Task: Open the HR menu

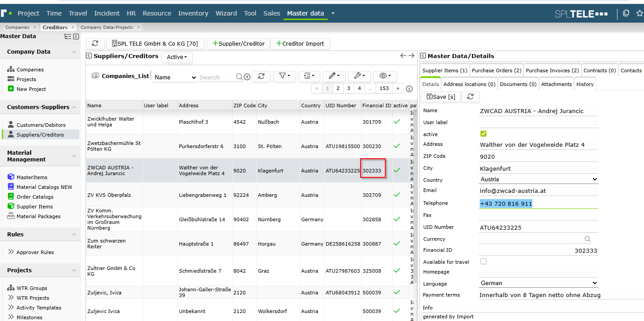Action: [x=131, y=13]
